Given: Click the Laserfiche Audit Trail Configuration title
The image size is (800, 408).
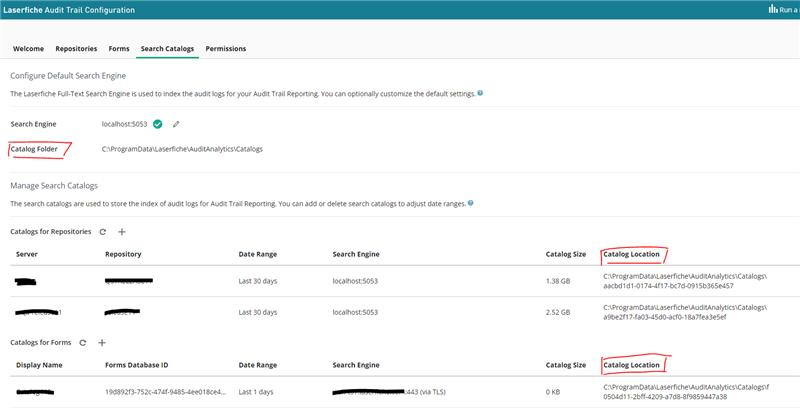Looking at the screenshot, I should [69, 10].
